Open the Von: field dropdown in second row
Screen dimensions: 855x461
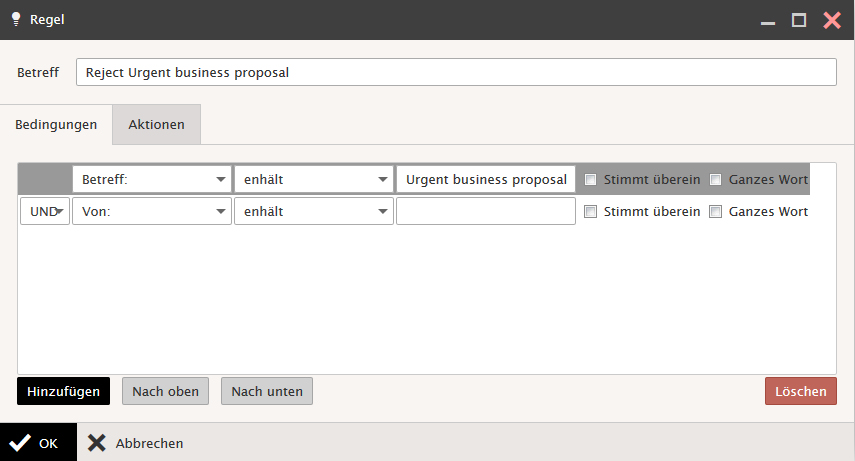151,212
